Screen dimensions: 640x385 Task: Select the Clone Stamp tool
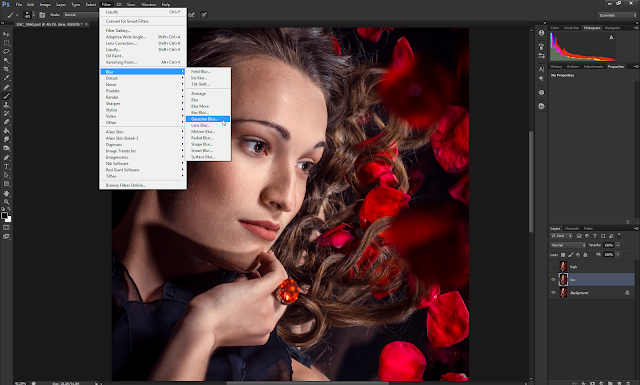coord(6,105)
